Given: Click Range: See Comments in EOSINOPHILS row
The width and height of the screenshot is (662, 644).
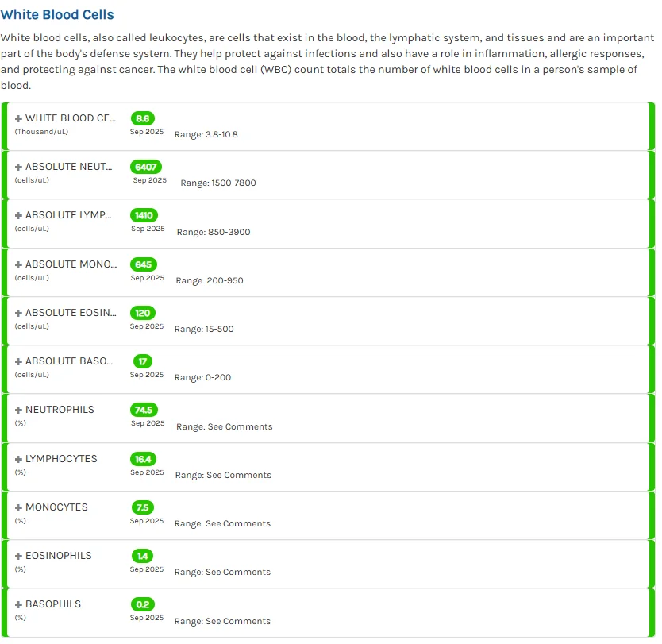Looking at the screenshot, I should pyautogui.click(x=222, y=573).
